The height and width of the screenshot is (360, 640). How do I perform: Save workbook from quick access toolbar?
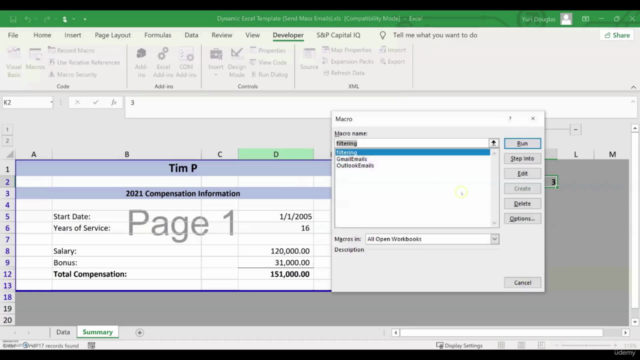click(x=13, y=19)
